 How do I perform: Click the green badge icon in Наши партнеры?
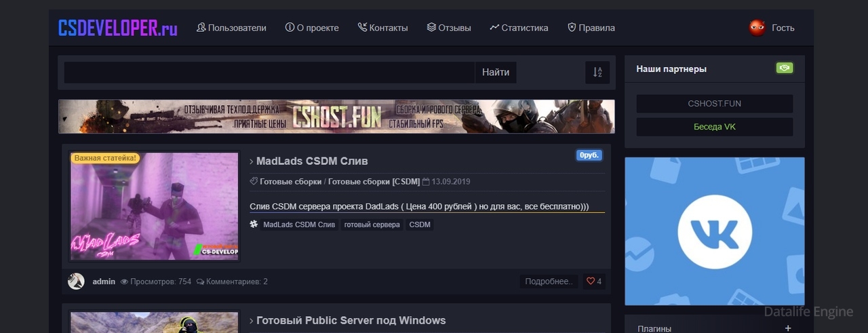pos(785,68)
